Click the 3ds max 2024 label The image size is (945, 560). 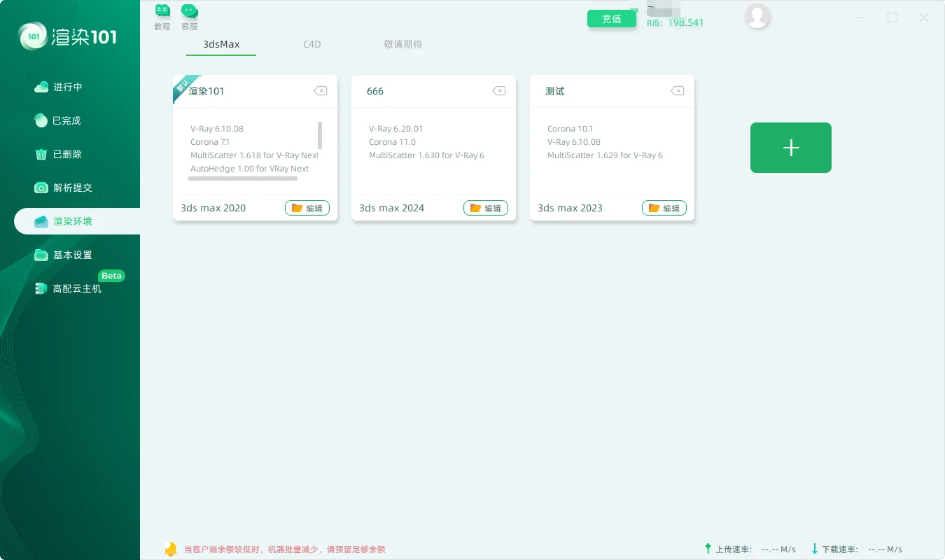click(391, 208)
